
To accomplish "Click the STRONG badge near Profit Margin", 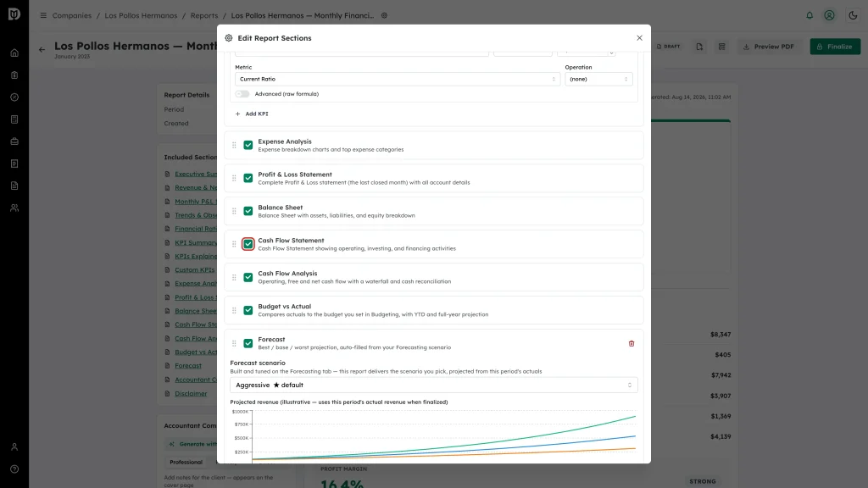I will tap(703, 482).
